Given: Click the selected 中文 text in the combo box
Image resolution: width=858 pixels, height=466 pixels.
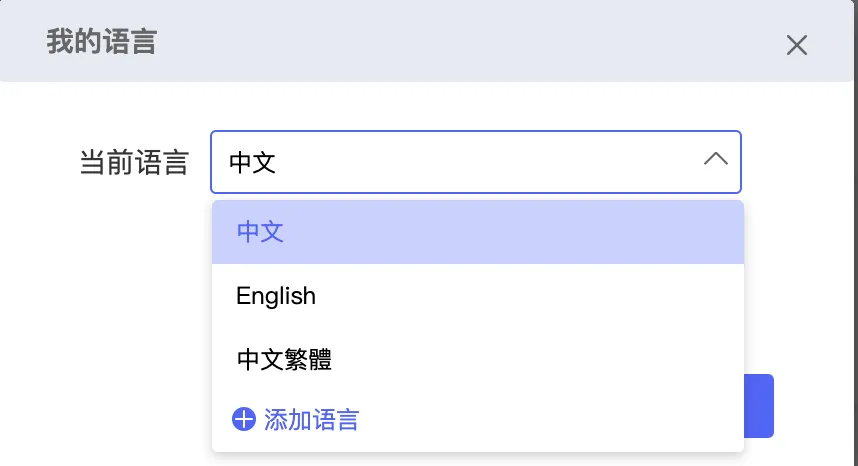Looking at the screenshot, I should coord(252,162).
